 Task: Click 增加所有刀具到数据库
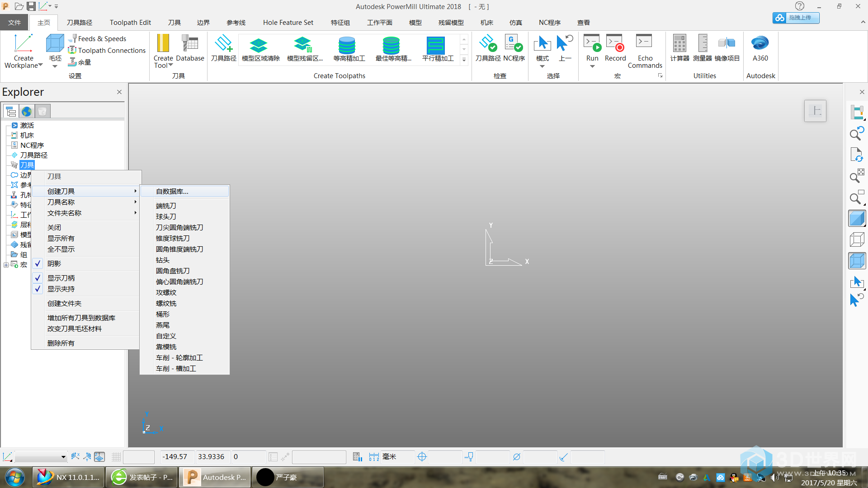pos(86,318)
